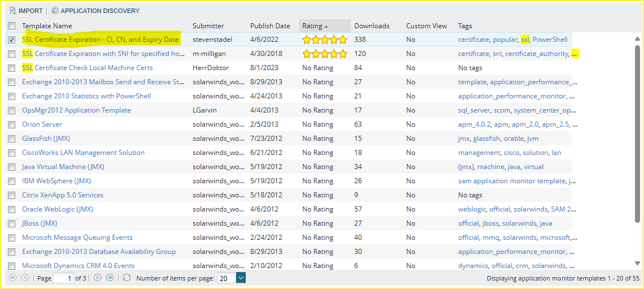Click the glassfish tag link

486,139
